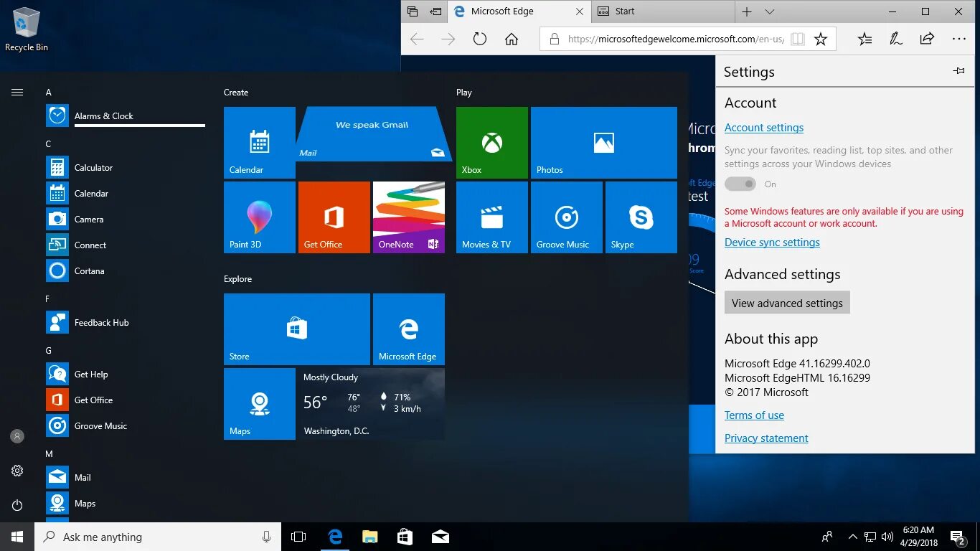
Task: Open the Mail live tile
Action: coord(373,134)
